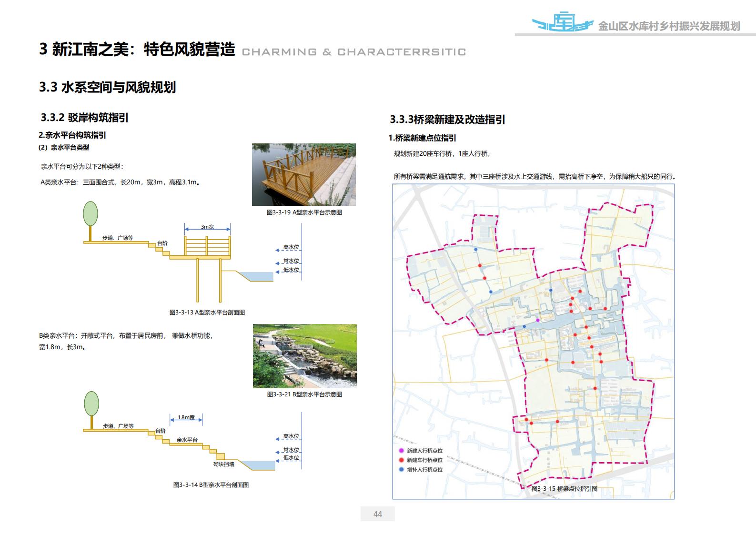
Task: Click the caption 图3-3-21 B型亲水平台示意图
Action: click(304, 394)
